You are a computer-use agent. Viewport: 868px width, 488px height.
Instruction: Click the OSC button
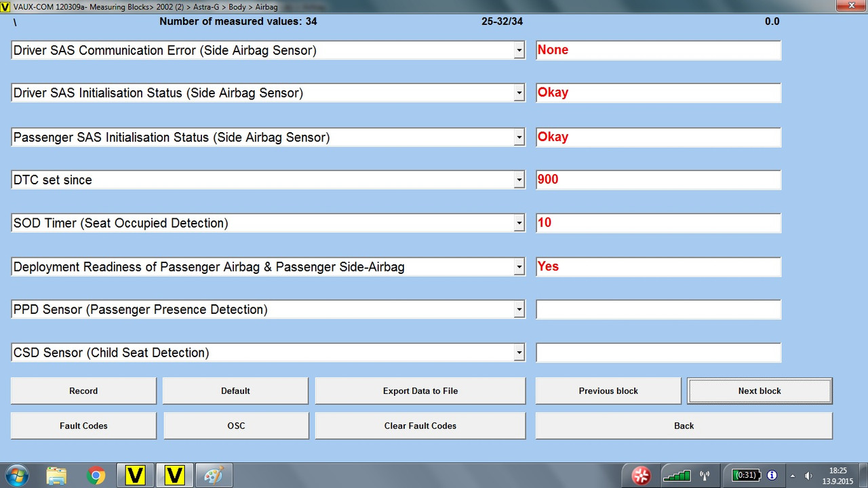236,426
